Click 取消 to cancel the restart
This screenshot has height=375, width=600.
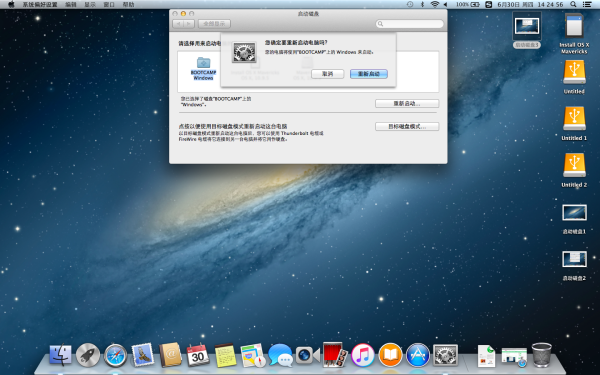328,74
